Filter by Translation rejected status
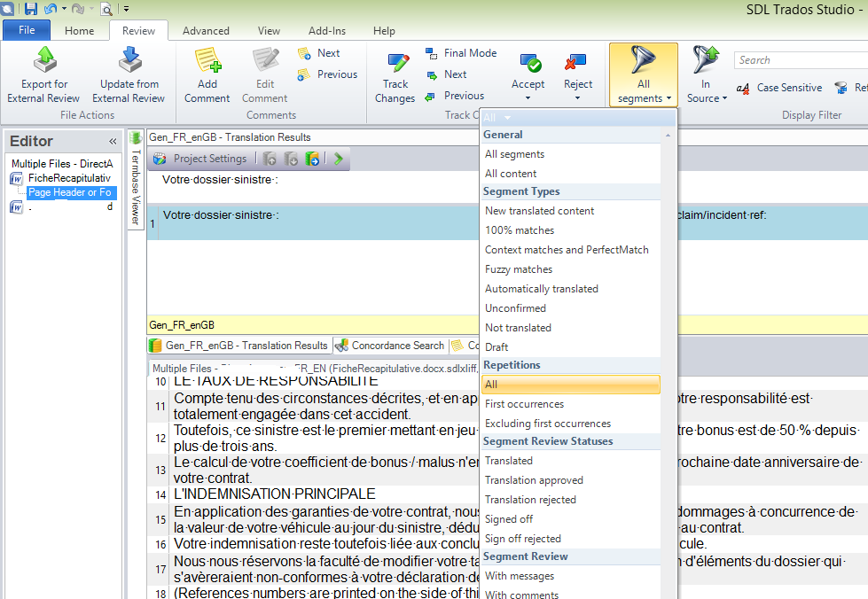 click(571, 500)
